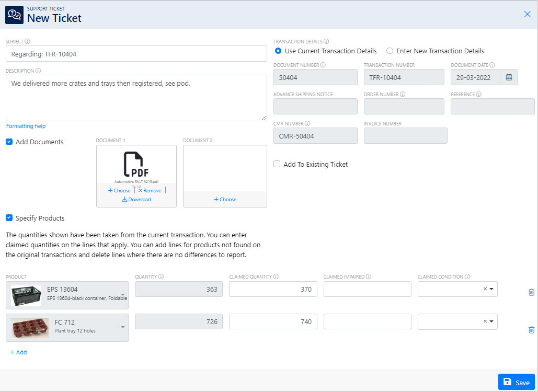Click the Save button
The image size is (538, 392).
516,382
